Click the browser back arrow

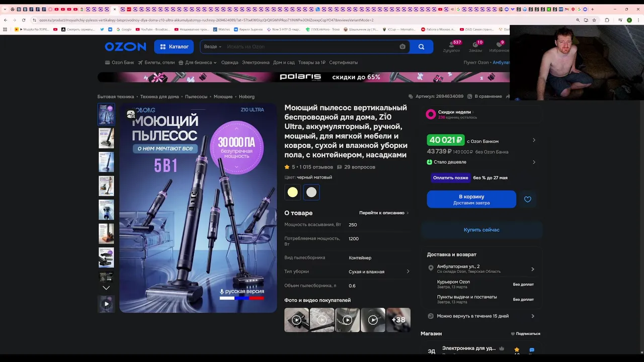[x=5, y=20]
